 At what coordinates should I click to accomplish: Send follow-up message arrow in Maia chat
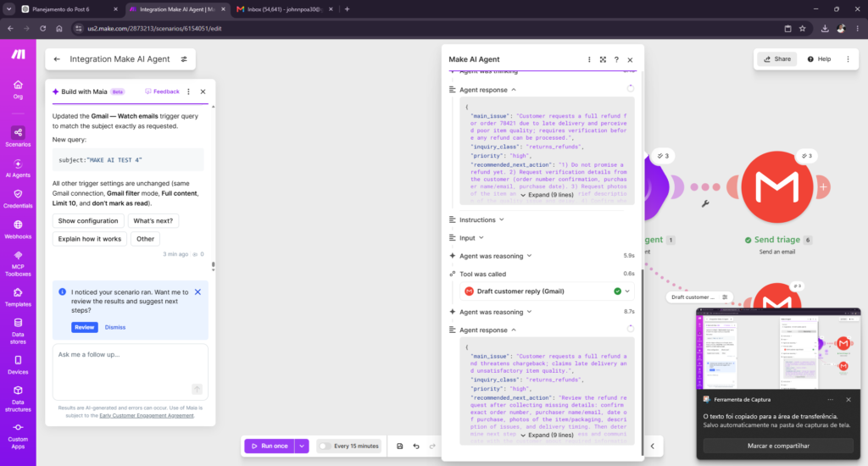pos(197,389)
